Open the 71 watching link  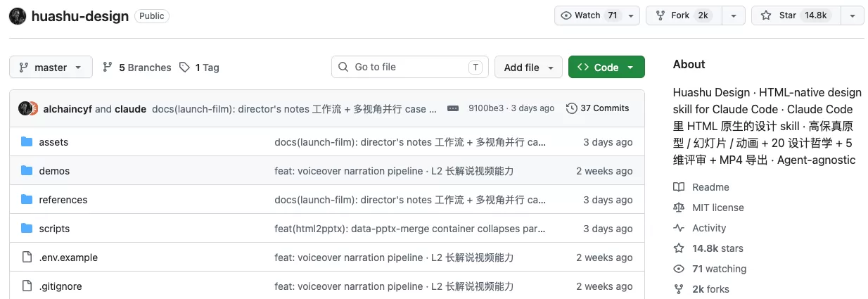point(719,269)
